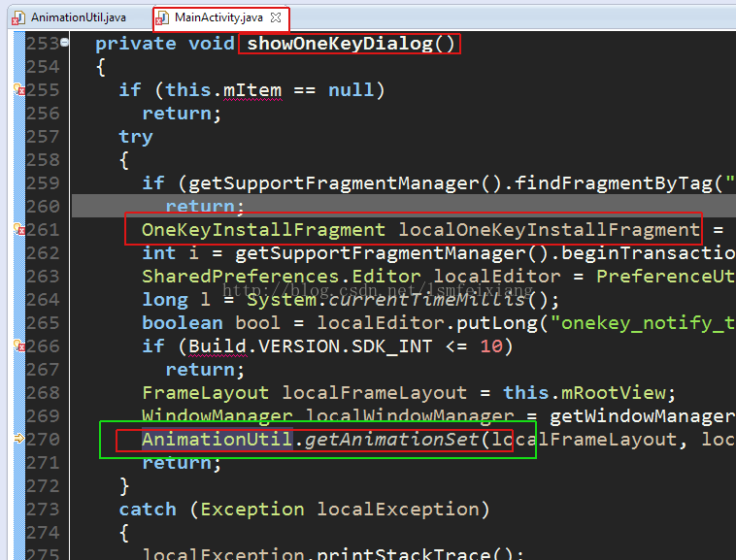Click FrameLayout type on line 268
Image resolution: width=736 pixels, height=560 pixels.
point(206,393)
